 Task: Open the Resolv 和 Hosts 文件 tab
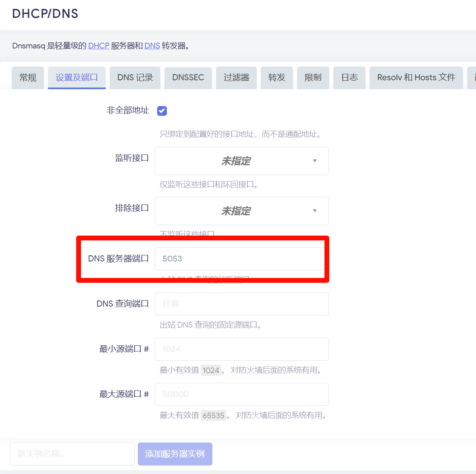416,77
